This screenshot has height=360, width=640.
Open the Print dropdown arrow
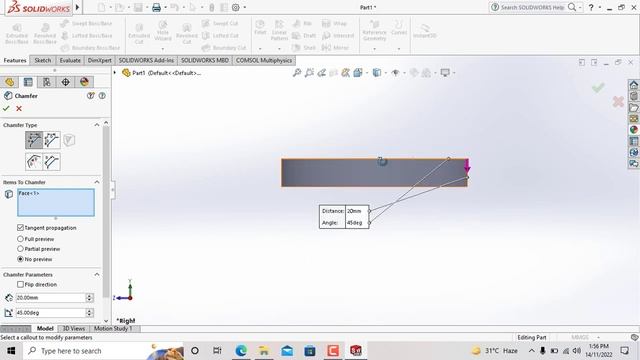165,7
